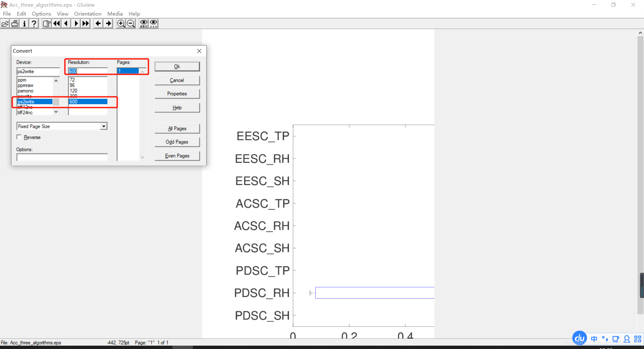Click the Even Pages button
Screen dimensions: 644x349
[177, 156]
